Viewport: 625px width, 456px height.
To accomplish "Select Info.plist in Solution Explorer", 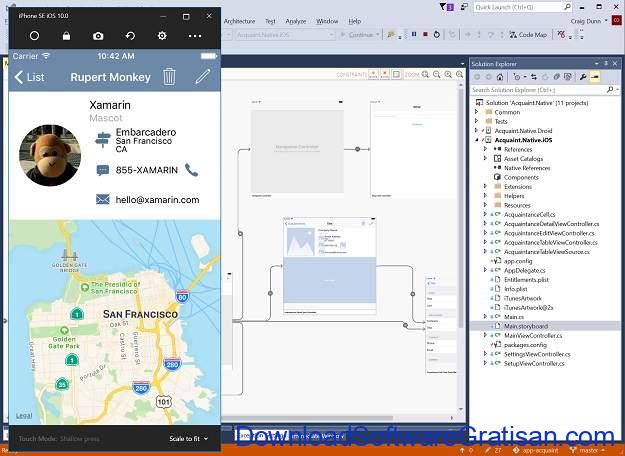I will click(x=515, y=289).
